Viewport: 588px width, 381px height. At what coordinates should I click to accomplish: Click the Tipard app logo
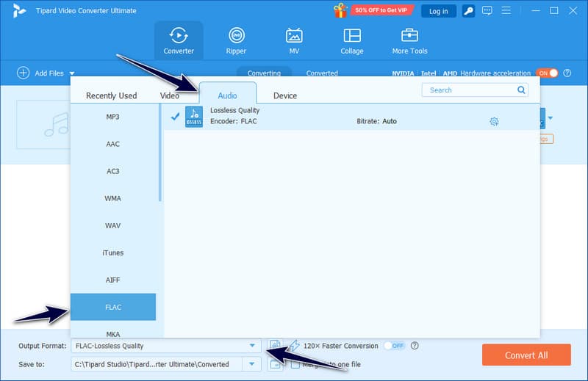tap(19, 10)
